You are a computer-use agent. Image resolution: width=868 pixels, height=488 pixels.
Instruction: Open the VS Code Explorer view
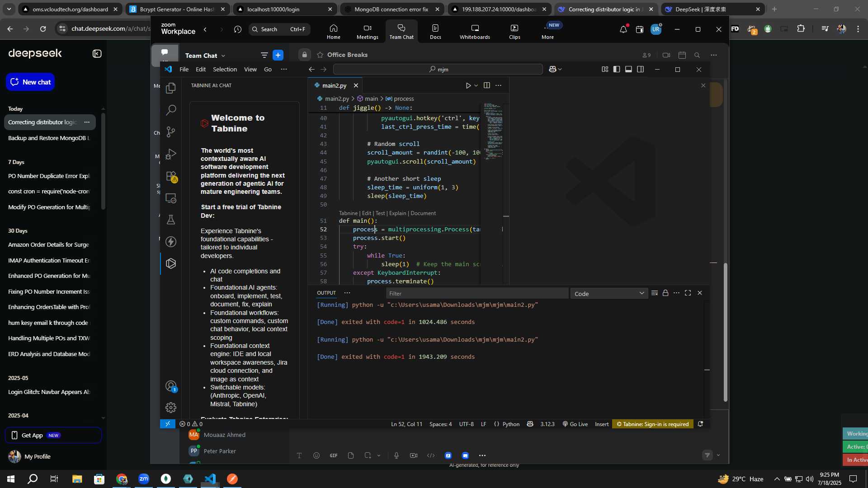(171, 88)
